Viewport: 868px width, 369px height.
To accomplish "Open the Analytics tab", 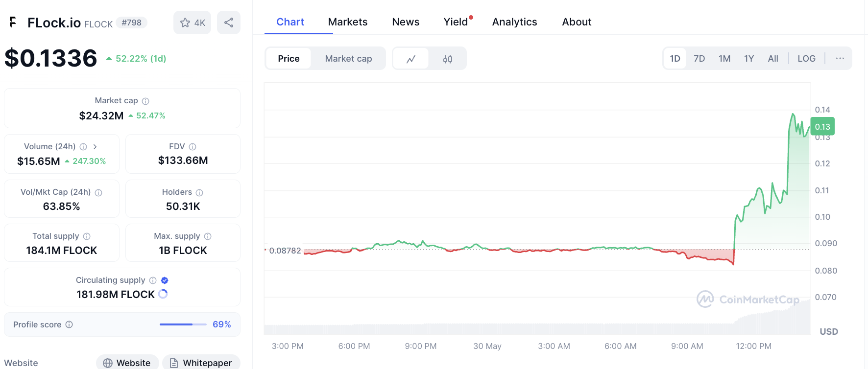I will [514, 22].
